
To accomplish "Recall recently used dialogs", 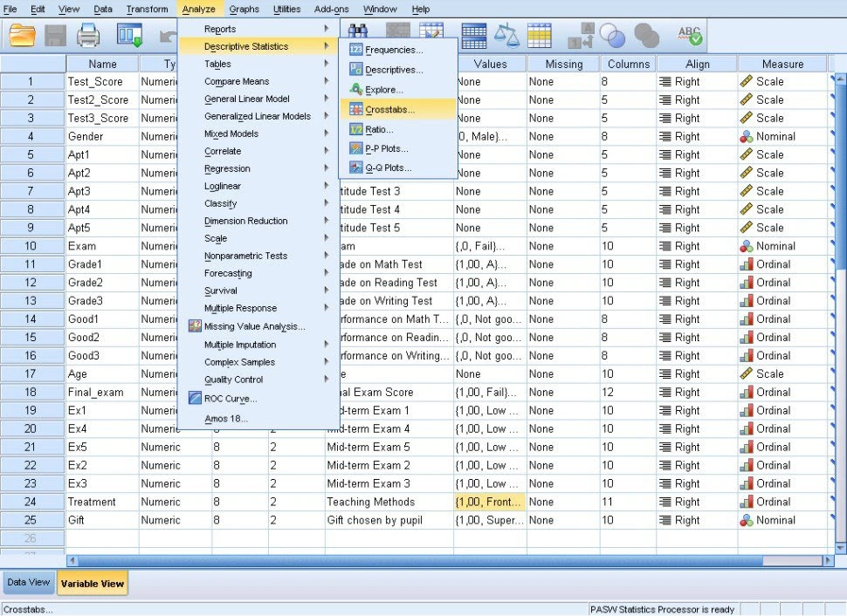I will click(129, 35).
